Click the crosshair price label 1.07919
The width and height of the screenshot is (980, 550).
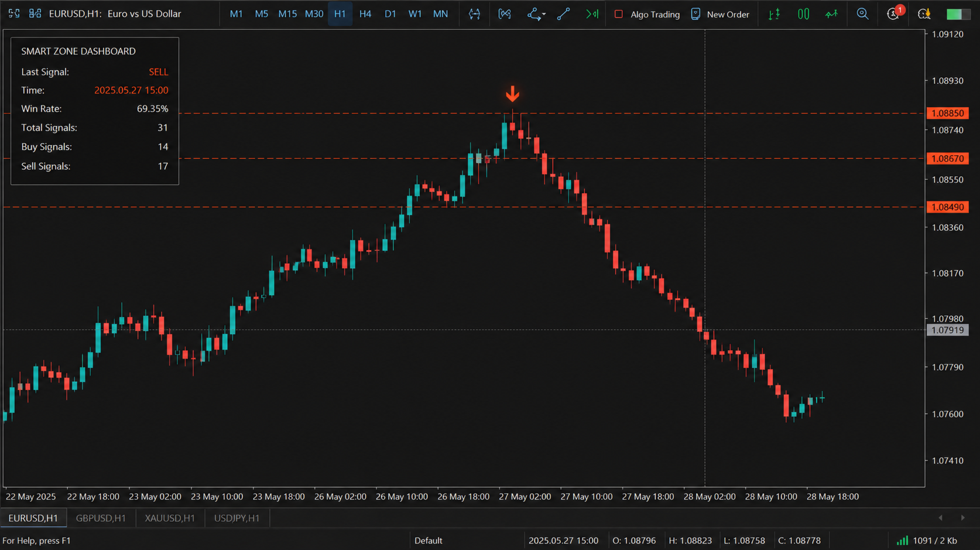(x=948, y=330)
